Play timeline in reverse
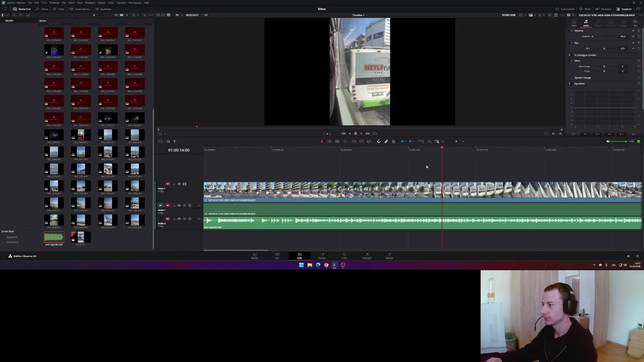Screen dimensions: 644x362 [x=350, y=133]
